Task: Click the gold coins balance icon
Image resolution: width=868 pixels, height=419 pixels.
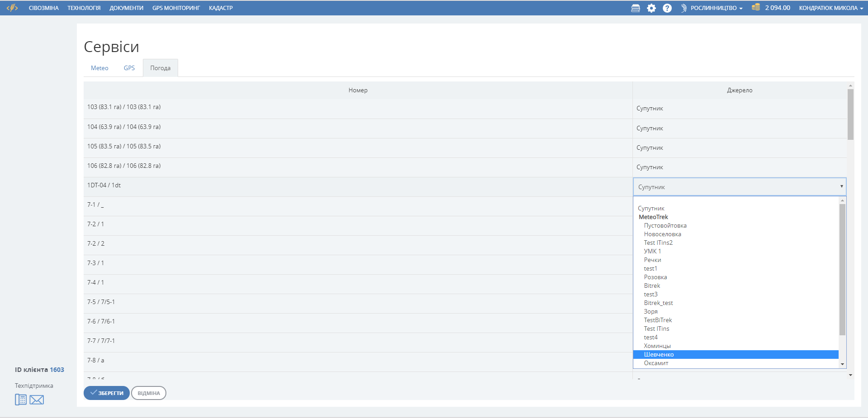Action: click(x=755, y=7)
